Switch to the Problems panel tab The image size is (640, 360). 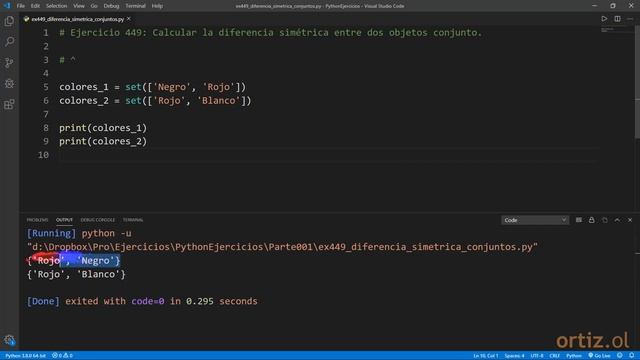[x=37, y=220]
